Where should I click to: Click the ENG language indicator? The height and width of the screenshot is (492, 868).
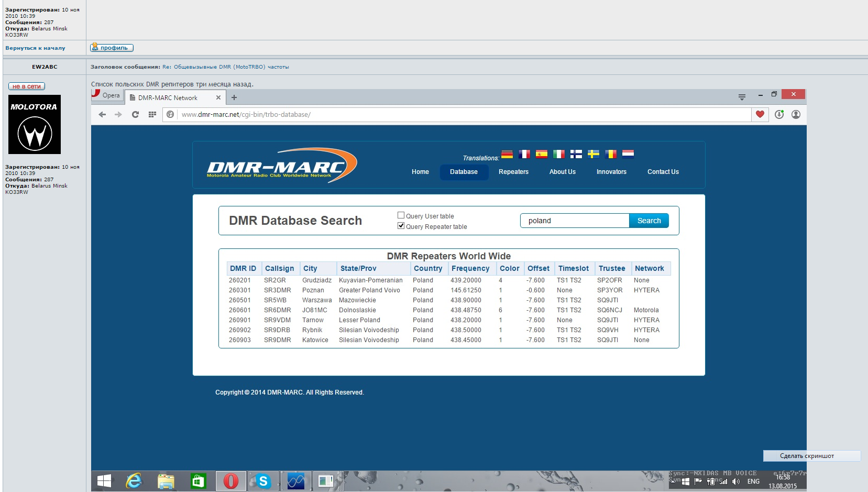tap(753, 482)
